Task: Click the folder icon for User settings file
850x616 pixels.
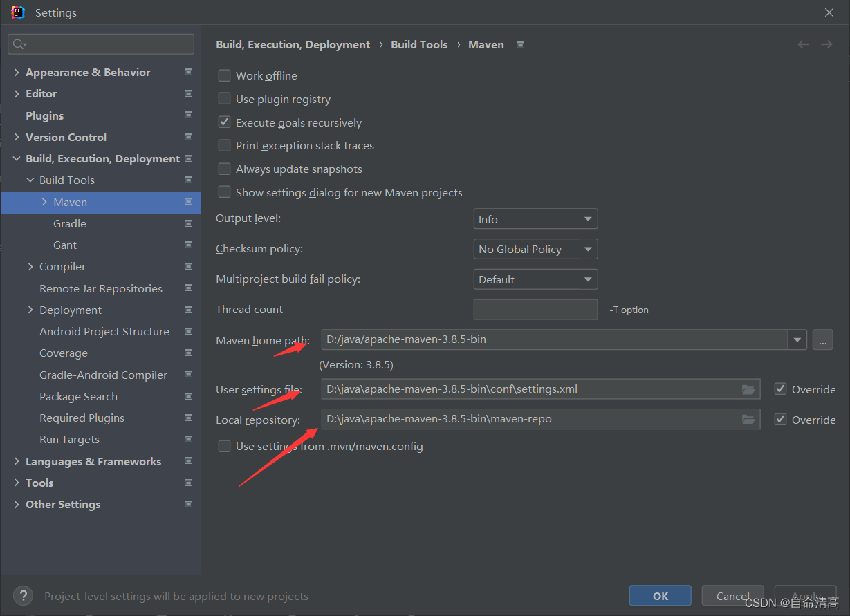Action: pyautogui.click(x=748, y=389)
